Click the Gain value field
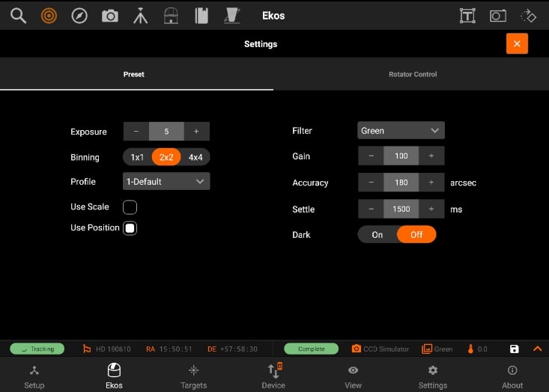 coord(401,156)
